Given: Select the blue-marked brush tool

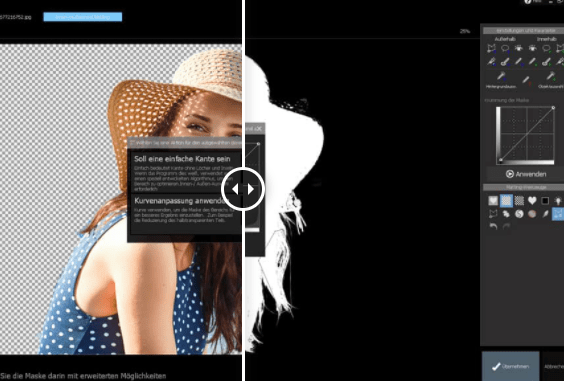Looking at the screenshot, I should click(505, 62).
